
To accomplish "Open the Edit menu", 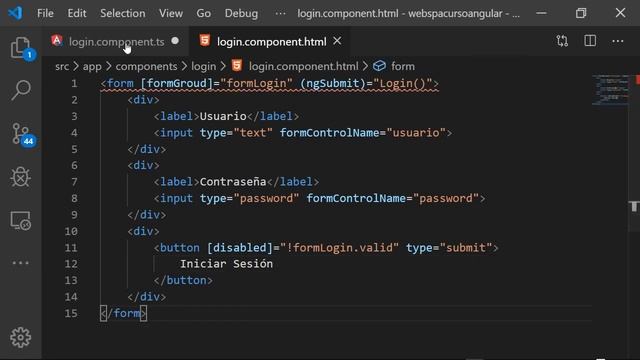I will 77,13.
